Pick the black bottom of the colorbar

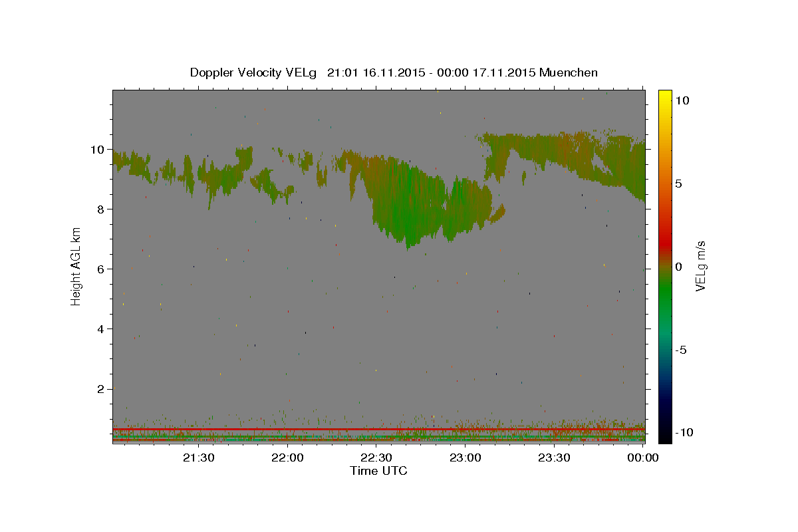tap(665, 436)
